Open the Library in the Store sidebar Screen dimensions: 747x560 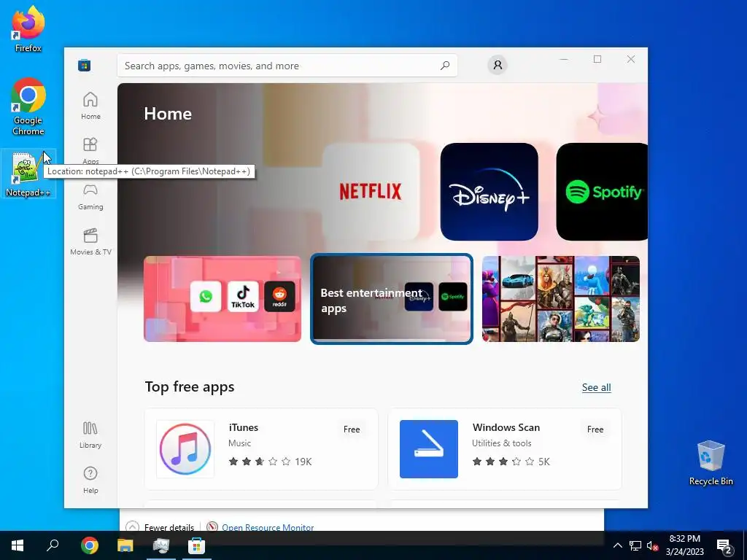[90, 435]
